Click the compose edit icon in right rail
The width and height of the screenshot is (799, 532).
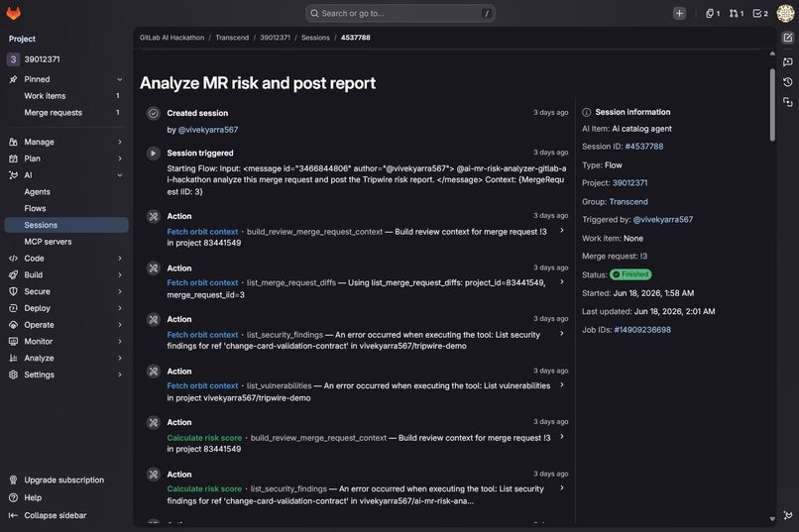point(788,38)
